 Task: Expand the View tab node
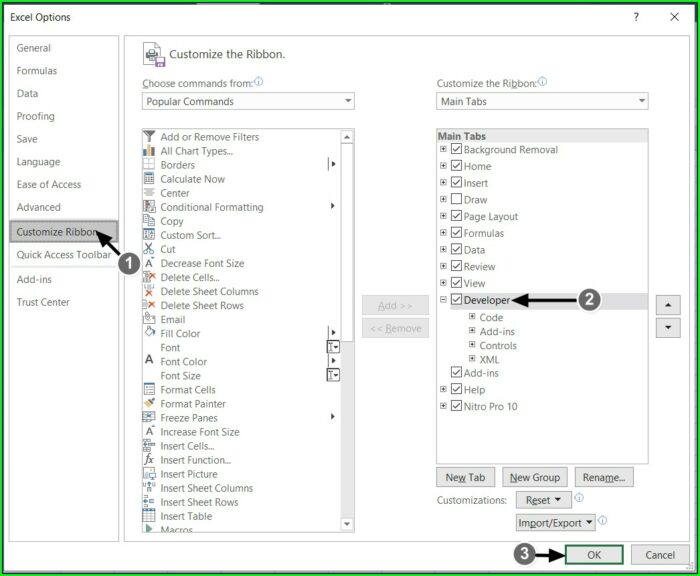pos(443,283)
